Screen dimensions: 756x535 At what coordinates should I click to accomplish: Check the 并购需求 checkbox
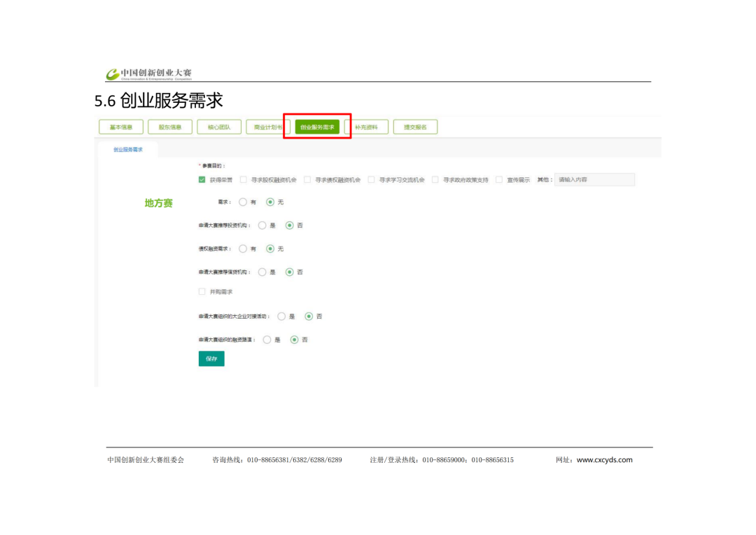[x=202, y=291]
